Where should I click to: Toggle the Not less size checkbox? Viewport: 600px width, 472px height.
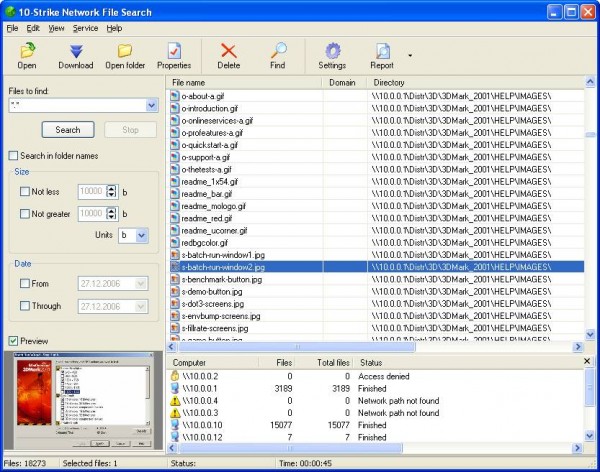click(x=26, y=191)
